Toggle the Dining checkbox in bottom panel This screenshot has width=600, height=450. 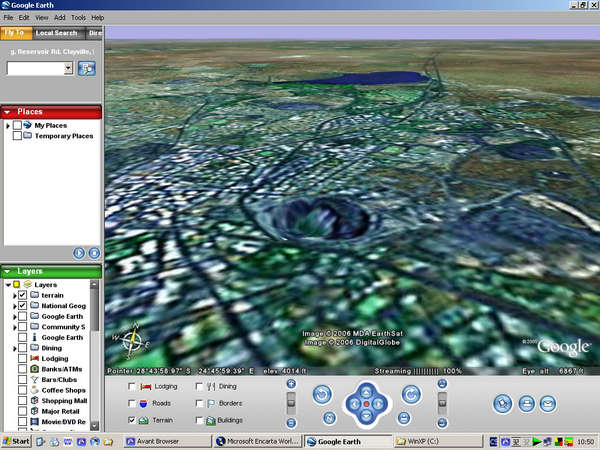pyautogui.click(x=199, y=386)
